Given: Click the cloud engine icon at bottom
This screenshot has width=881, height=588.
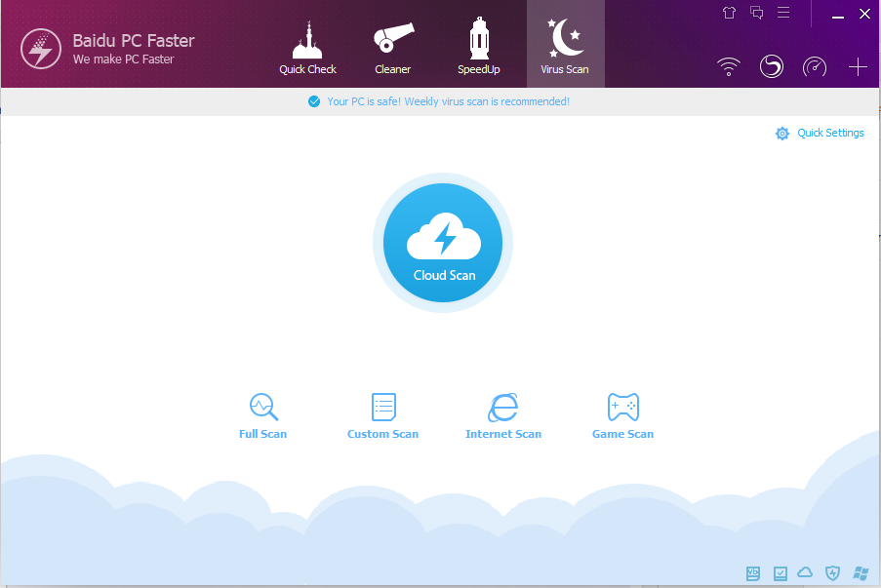Looking at the screenshot, I should point(805,572).
